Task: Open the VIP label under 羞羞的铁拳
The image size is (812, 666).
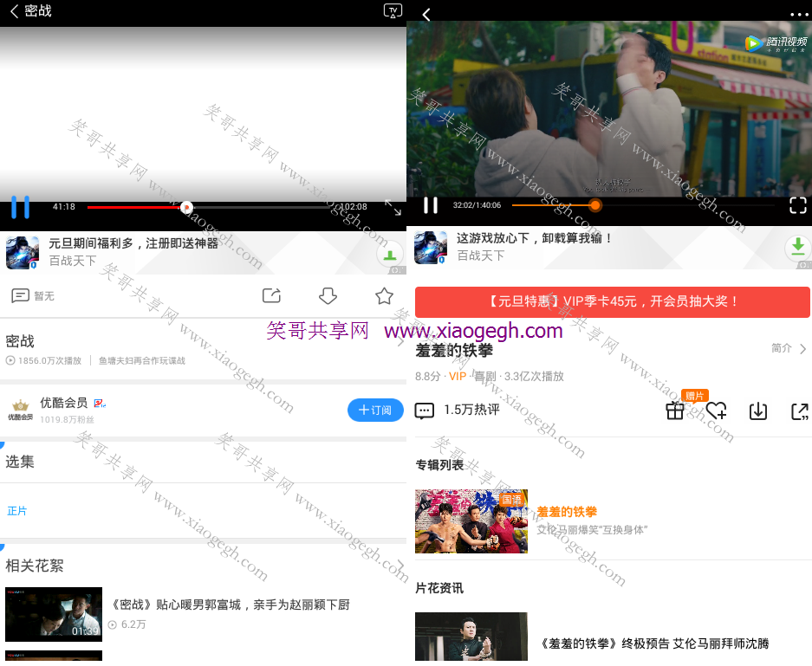Action: pos(458,376)
